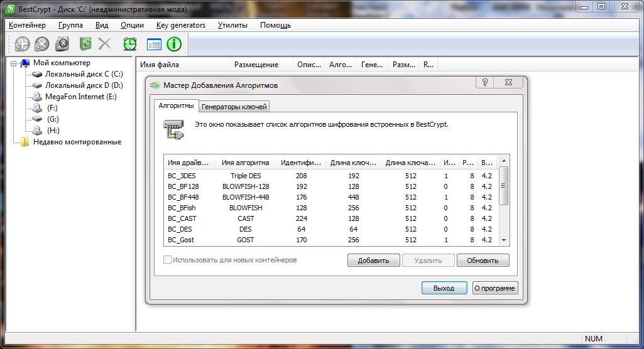The width and height of the screenshot is (644, 349).
Task: Click the BestCrypt icon in the title bar
Action: coord(10,9)
